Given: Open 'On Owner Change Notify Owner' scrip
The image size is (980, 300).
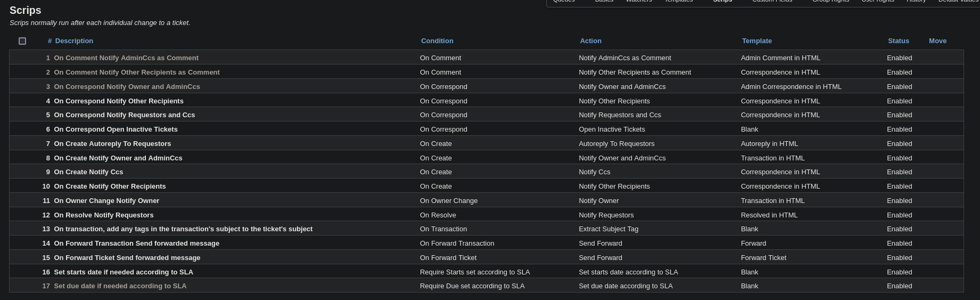Looking at the screenshot, I should (106, 201).
